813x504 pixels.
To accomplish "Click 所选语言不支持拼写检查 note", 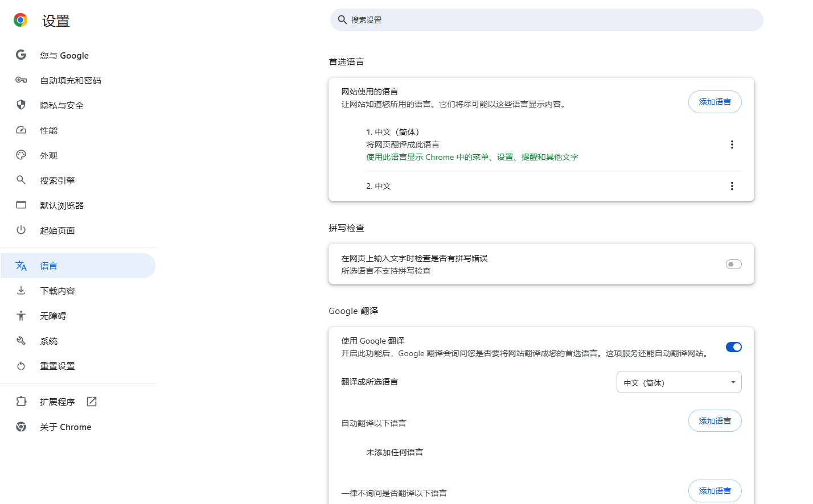I will pyautogui.click(x=386, y=271).
